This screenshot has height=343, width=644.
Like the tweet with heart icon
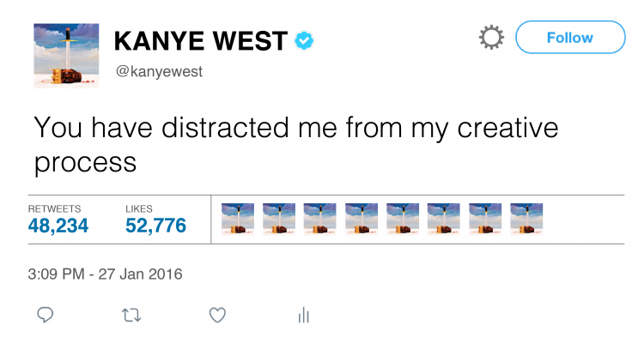tap(218, 315)
